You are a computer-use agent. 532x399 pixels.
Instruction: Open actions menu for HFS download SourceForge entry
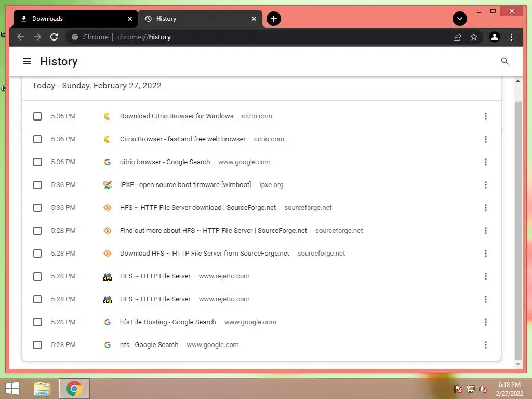[486, 208]
